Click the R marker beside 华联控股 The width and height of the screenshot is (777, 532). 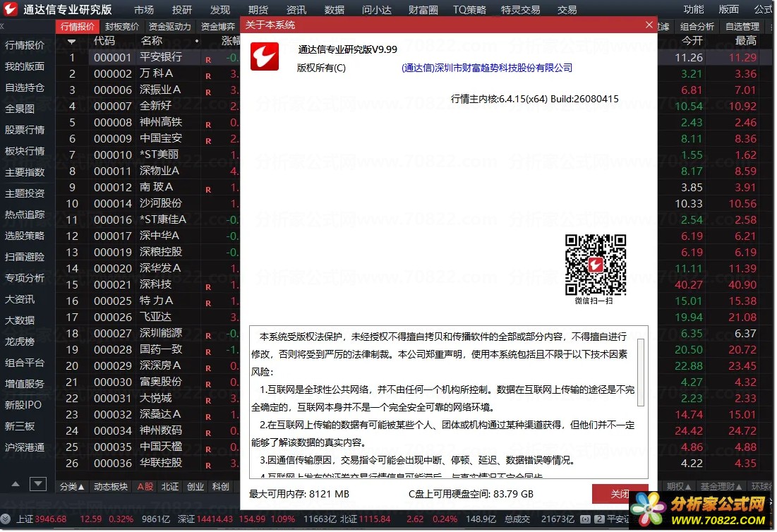[x=208, y=466]
